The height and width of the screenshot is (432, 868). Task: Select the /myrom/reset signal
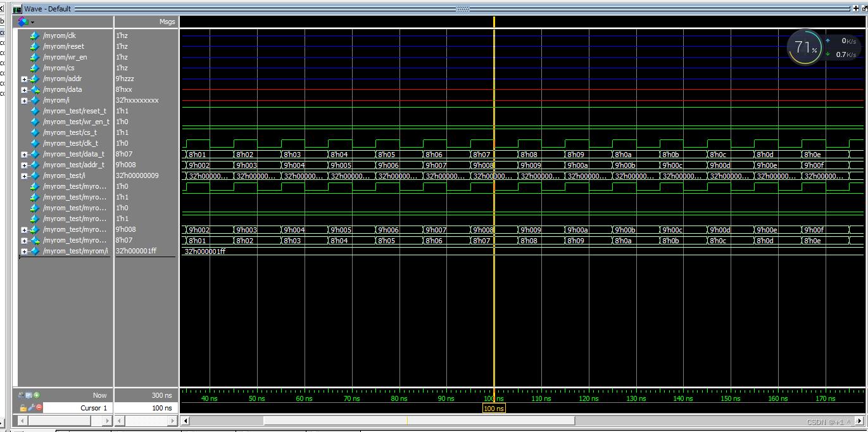point(63,46)
